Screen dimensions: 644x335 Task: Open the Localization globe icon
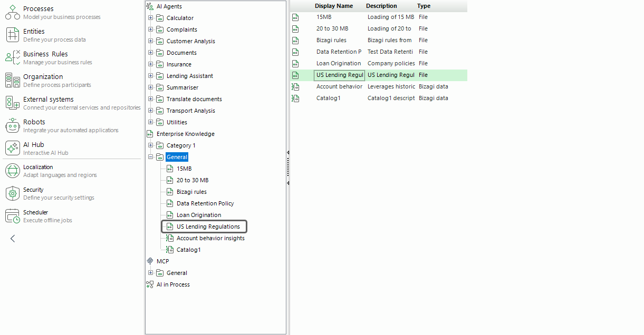[13, 171]
